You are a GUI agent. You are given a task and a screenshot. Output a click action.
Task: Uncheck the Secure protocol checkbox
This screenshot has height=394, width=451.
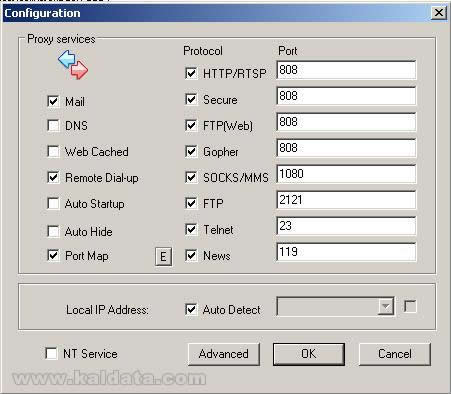[191, 99]
